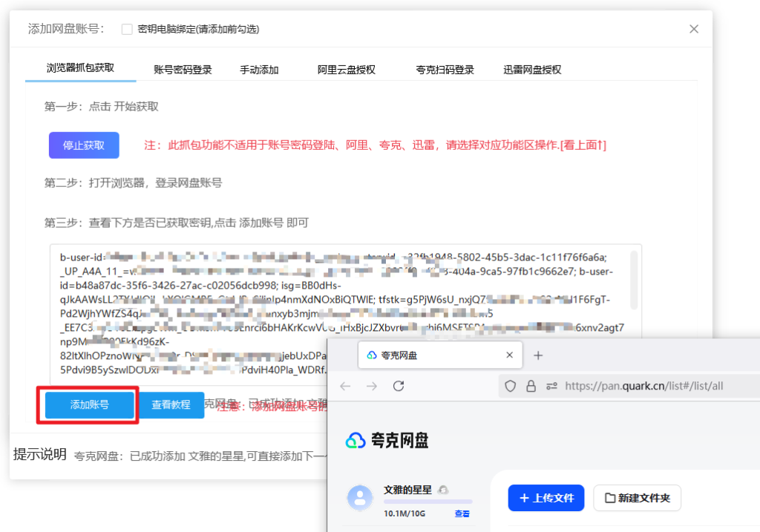Screen dimensions: 760x532
Task: Click the pan.quark.cn address bar URL
Action: 644,386
